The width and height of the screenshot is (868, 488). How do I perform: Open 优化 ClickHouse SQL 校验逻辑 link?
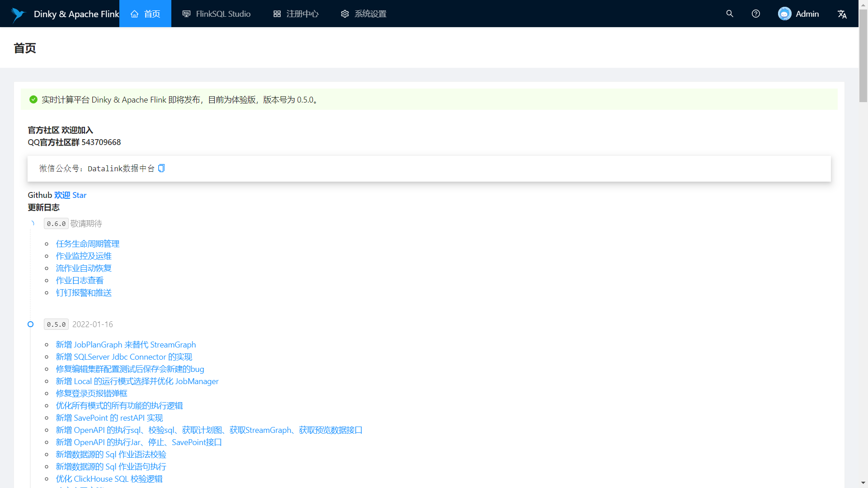coord(109,479)
